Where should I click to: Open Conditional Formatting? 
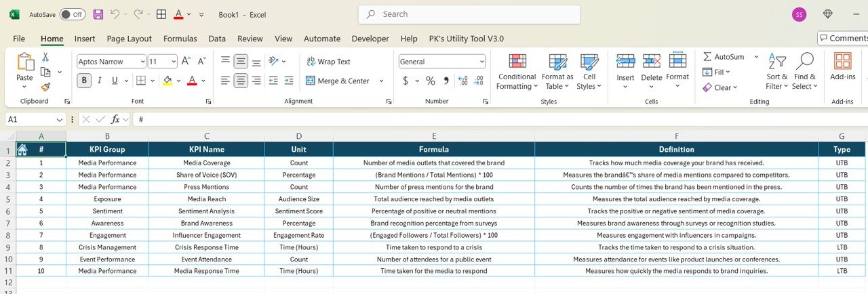pos(516,72)
